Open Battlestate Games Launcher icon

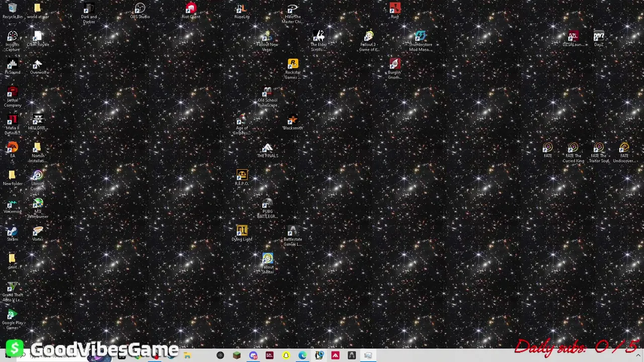tap(293, 236)
